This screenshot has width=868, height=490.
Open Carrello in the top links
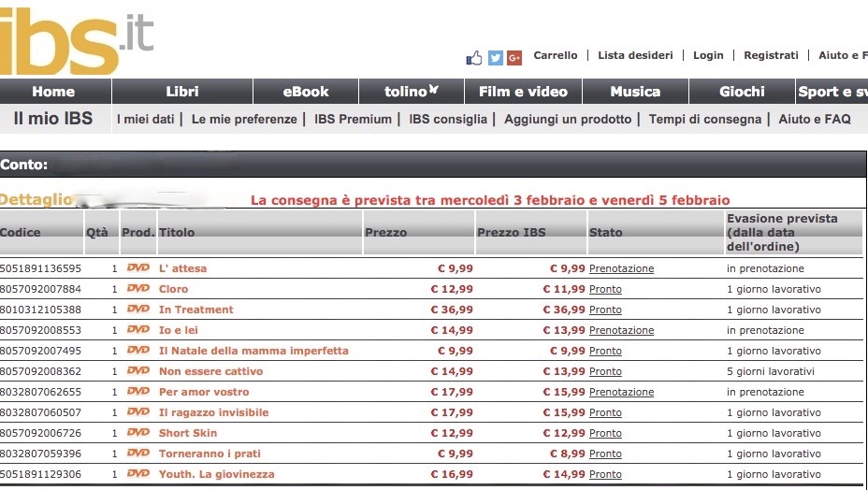click(556, 55)
